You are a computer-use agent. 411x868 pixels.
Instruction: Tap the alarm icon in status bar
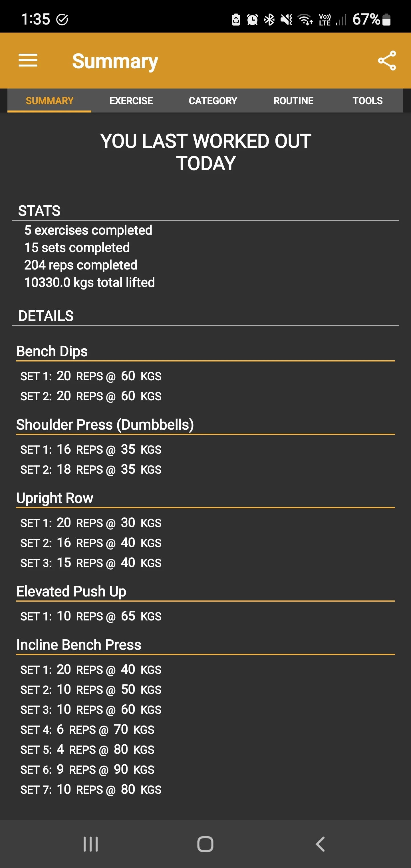tap(252, 19)
